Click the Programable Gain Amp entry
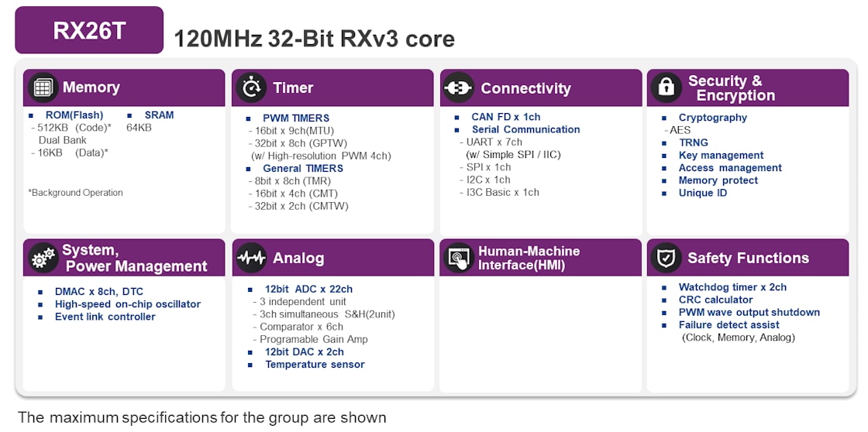868x432 pixels. 310,340
